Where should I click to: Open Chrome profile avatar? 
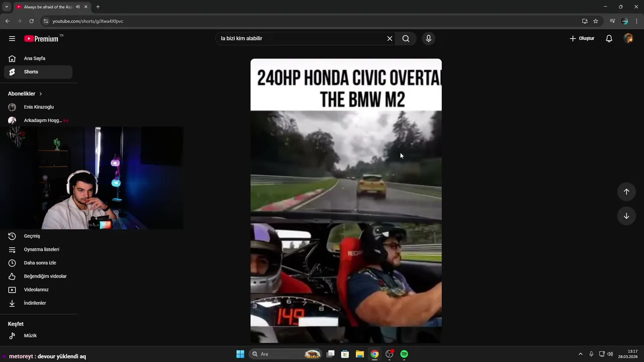click(624, 21)
